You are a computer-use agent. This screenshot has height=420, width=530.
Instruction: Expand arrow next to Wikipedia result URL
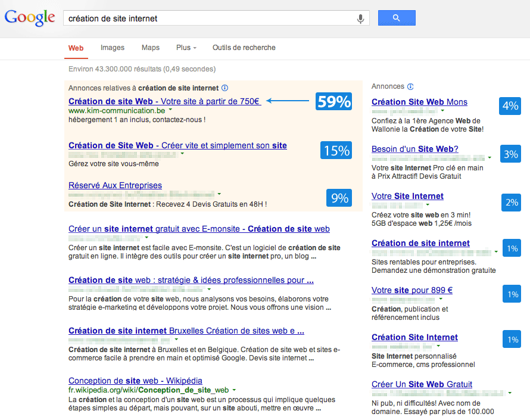coord(234,390)
